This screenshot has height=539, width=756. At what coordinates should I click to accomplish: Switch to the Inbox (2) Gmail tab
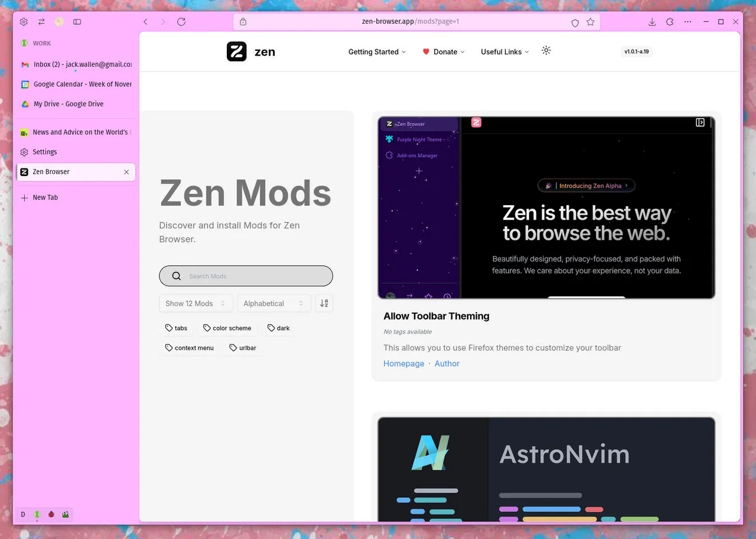click(76, 64)
